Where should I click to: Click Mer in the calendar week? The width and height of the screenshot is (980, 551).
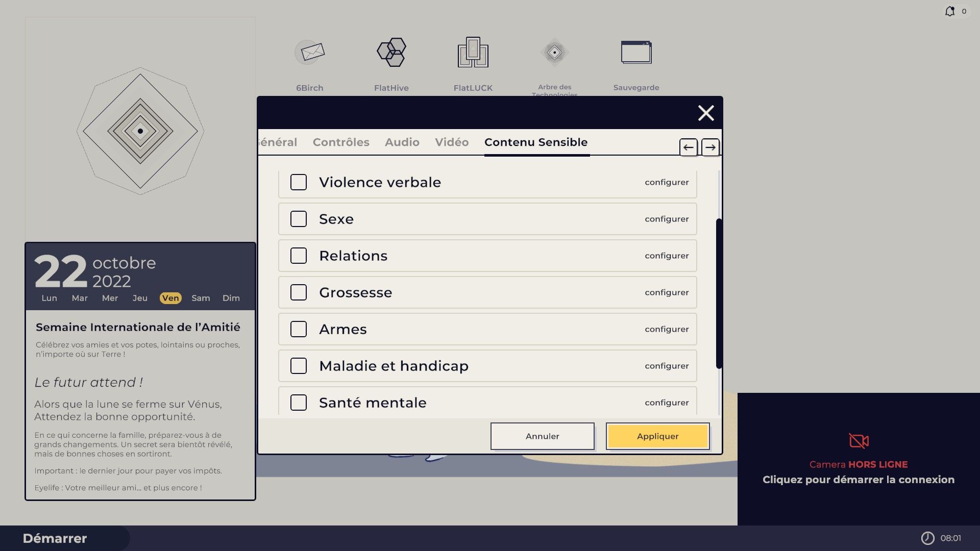tap(110, 298)
